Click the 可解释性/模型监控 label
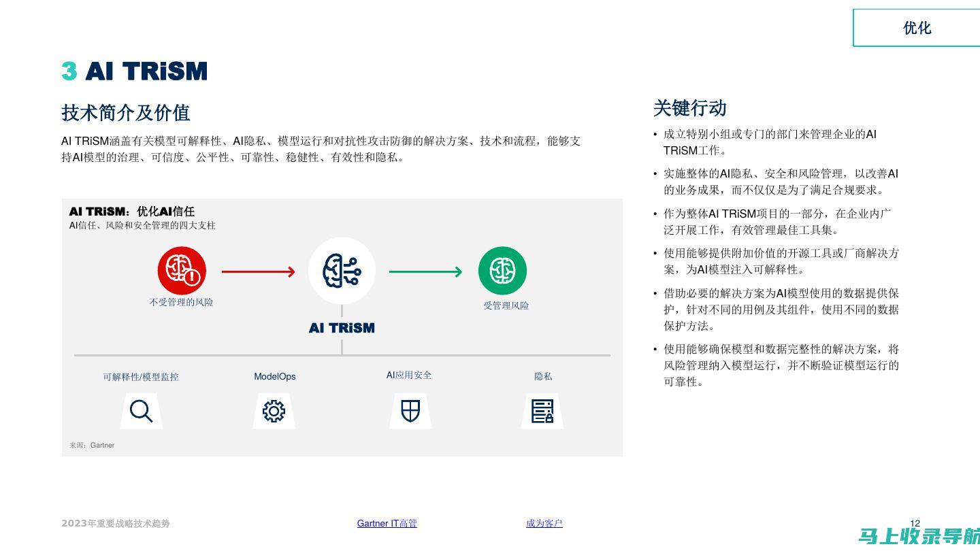The width and height of the screenshot is (980, 551). (x=141, y=377)
